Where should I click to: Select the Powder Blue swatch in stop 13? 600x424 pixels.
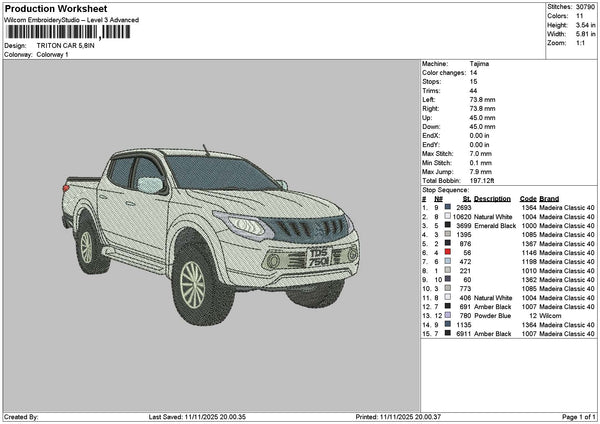click(x=447, y=315)
